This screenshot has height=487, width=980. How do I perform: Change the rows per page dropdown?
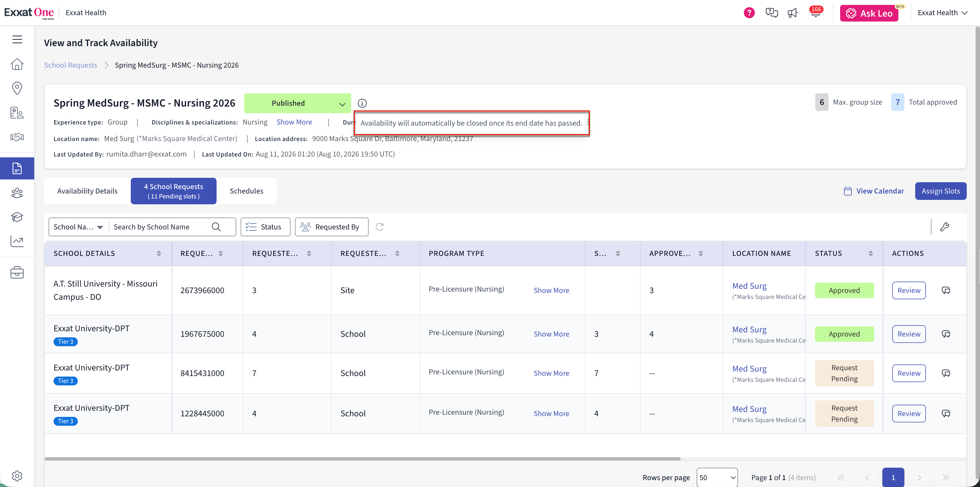click(x=717, y=478)
